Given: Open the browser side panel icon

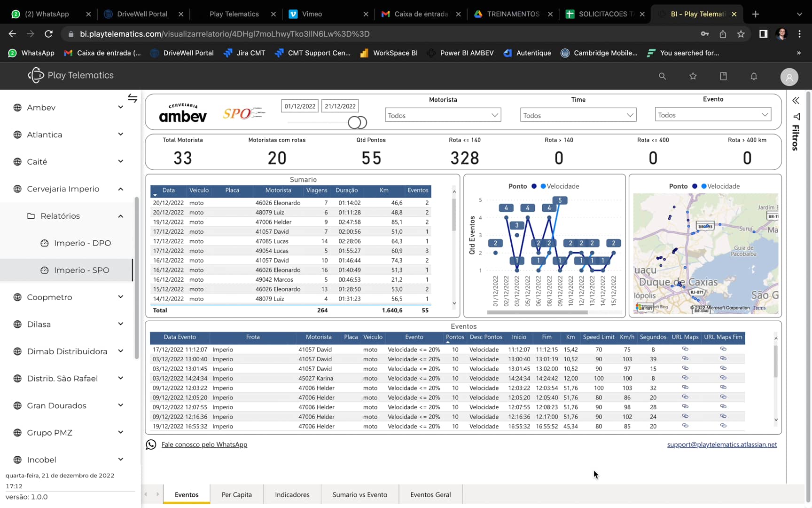Looking at the screenshot, I should pos(763,34).
